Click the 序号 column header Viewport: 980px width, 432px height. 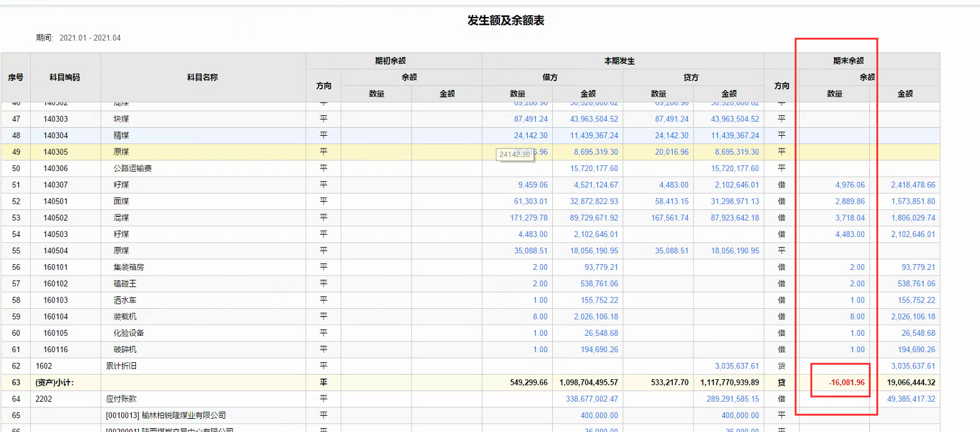(x=16, y=77)
